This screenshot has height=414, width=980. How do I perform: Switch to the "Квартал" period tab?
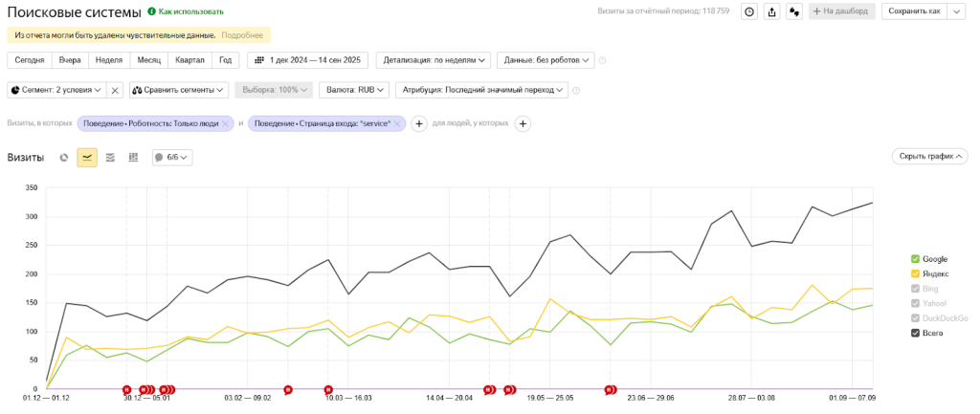(189, 60)
